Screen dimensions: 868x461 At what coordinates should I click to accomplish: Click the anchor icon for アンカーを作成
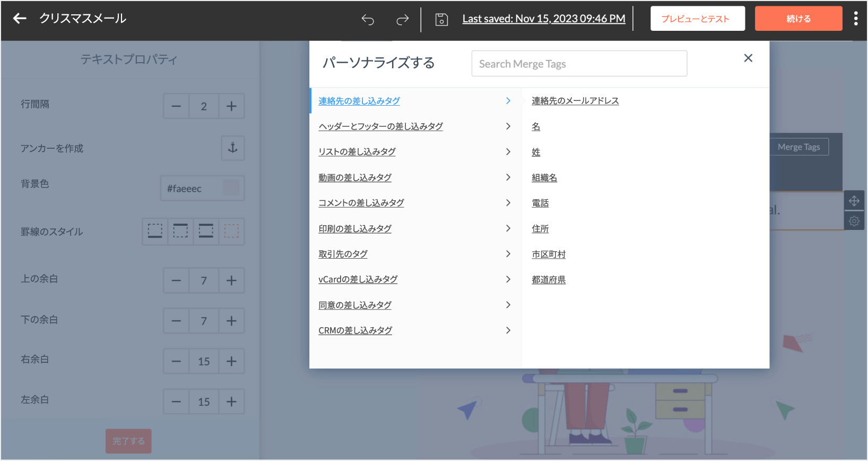tap(232, 148)
